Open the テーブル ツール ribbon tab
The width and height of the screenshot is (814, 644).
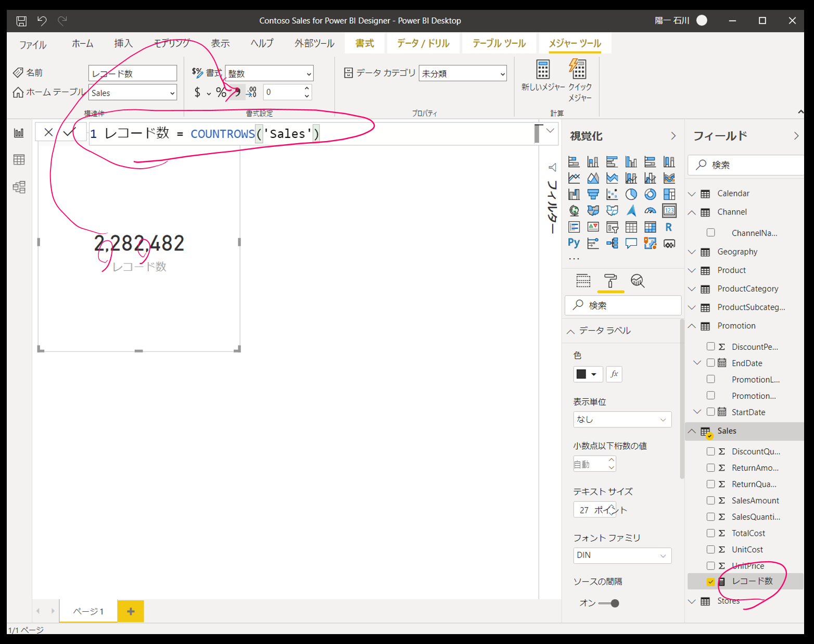(x=499, y=43)
